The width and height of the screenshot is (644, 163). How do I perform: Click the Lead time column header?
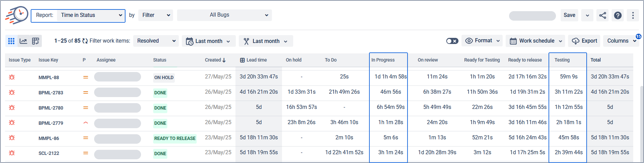click(x=253, y=60)
